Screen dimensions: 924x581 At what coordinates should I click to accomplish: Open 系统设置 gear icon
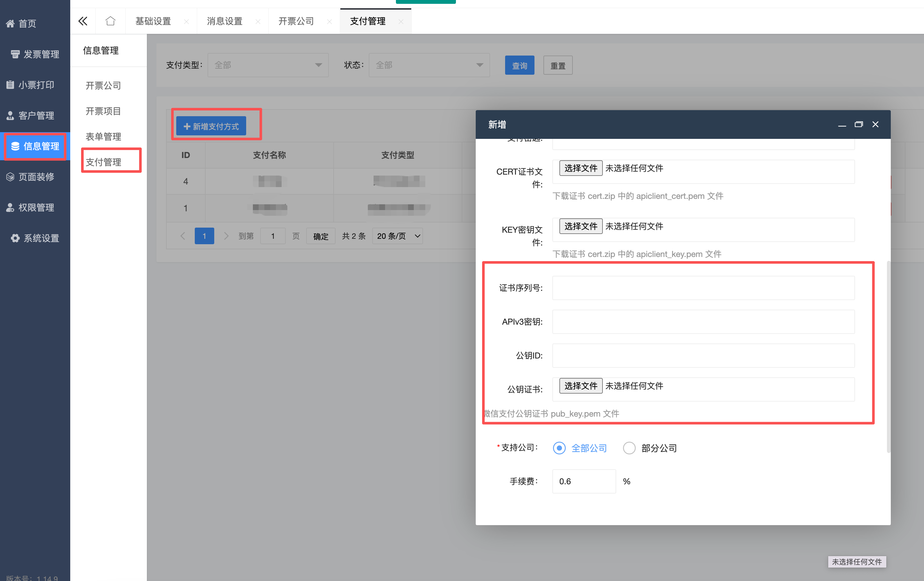tap(15, 238)
